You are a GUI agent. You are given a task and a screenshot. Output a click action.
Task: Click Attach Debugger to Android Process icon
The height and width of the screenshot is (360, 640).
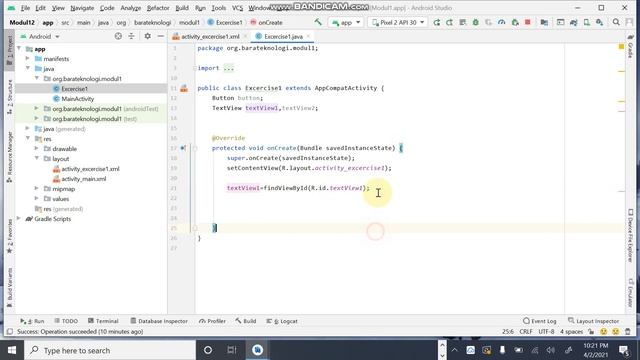(x=515, y=22)
